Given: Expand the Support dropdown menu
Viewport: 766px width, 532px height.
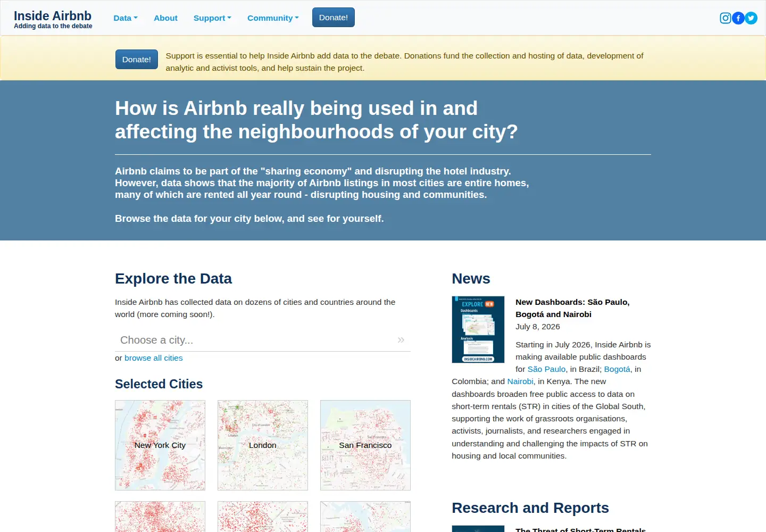Looking at the screenshot, I should tap(212, 18).
